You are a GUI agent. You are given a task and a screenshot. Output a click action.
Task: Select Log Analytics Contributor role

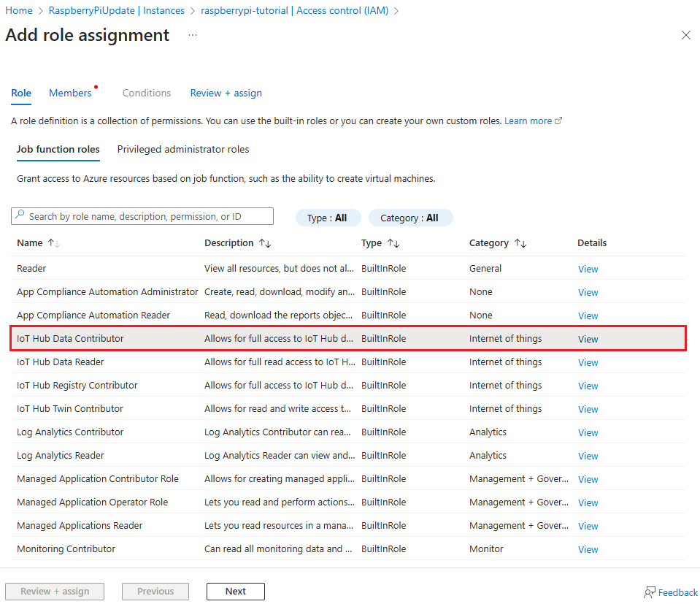point(348,432)
